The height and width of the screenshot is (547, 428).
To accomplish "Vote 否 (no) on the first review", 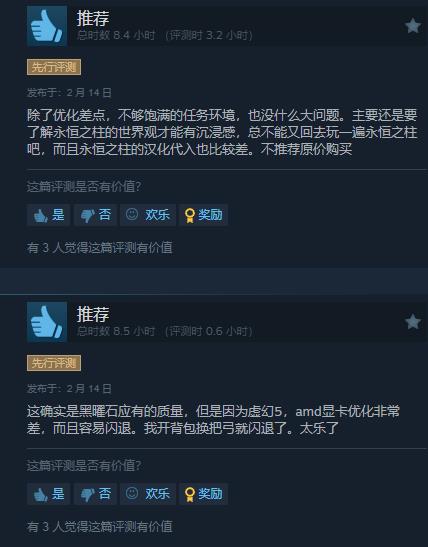I will point(95,215).
